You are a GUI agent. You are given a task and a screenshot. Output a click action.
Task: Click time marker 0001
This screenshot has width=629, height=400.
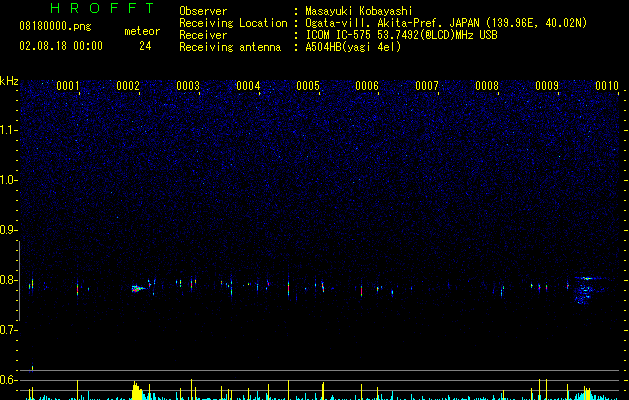tap(68, 86)
